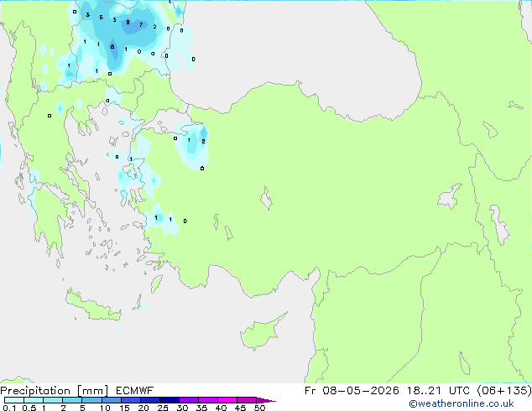The image size is (532, 411).
Task: Click the '0.1' legend scale label
Action: coord(8,408)
